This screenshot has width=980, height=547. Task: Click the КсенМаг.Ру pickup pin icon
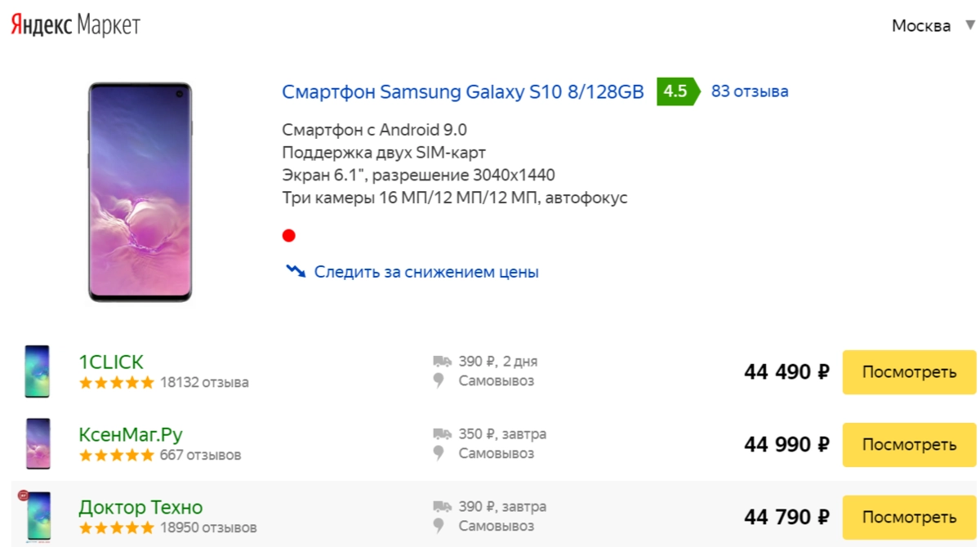(x=439, y=454)
